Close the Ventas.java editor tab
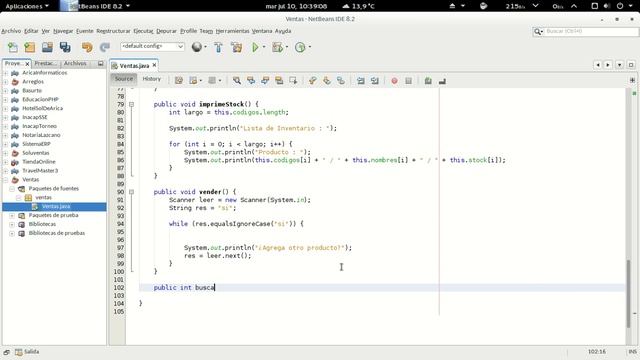The image size is (640, 360). (154, 65)
